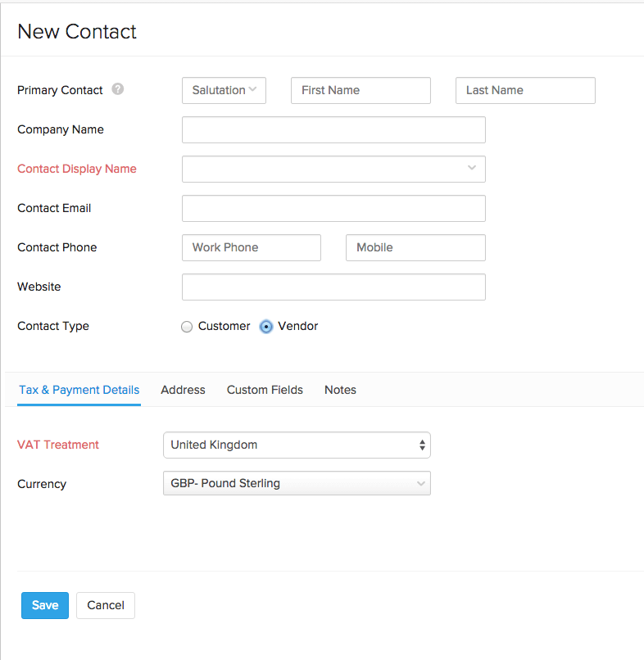Open the Salutation dropdown
644x660 pixels.
(x=224, y=90)
